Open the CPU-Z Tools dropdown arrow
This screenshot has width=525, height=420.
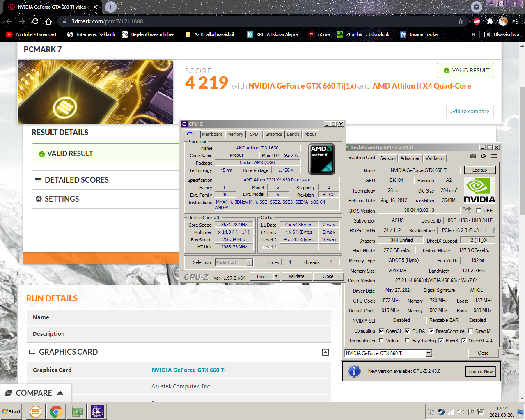(x=276, y=276)
